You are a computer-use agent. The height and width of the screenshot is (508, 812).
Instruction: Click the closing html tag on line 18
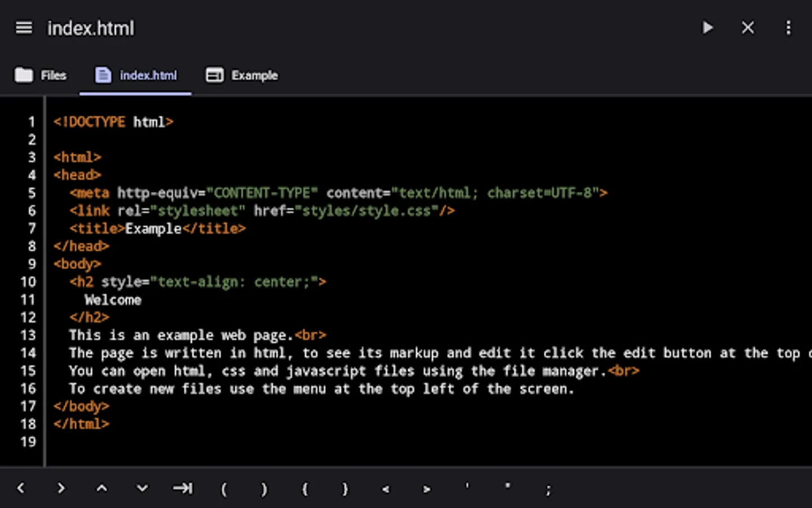(81, 424)
